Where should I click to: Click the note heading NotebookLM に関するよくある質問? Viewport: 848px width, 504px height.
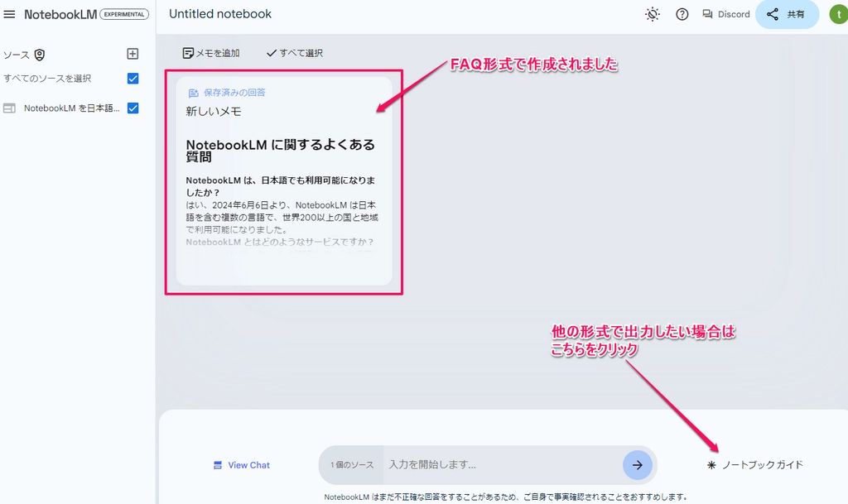(280, 151)
